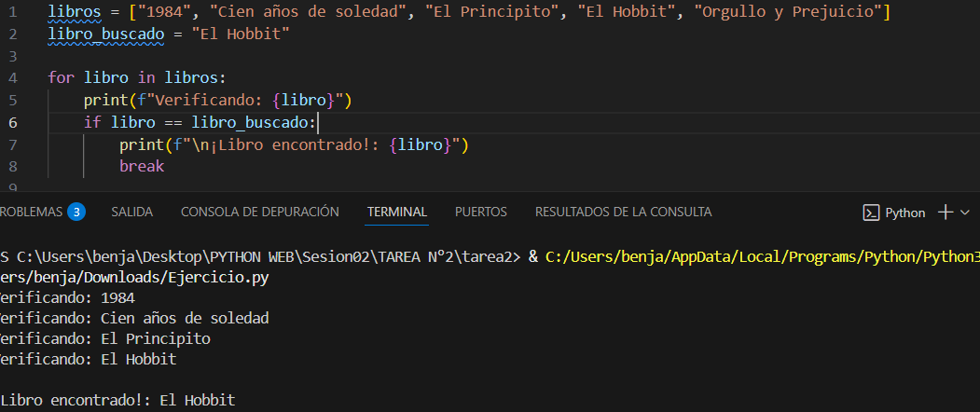This screenshot has height=412, width=980.
Task: Click terminal output 'Verificando: El Principito'
Action: pos(105,339)
